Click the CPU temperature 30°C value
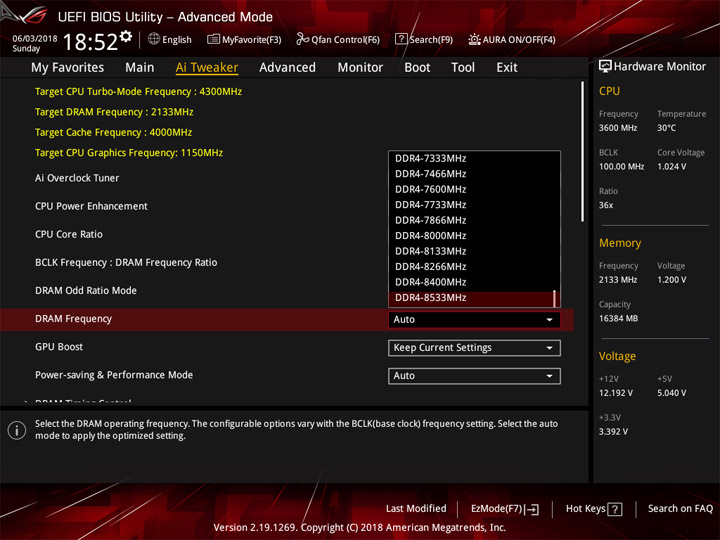This screenshot has width=720, height=540. pos(666,128)
